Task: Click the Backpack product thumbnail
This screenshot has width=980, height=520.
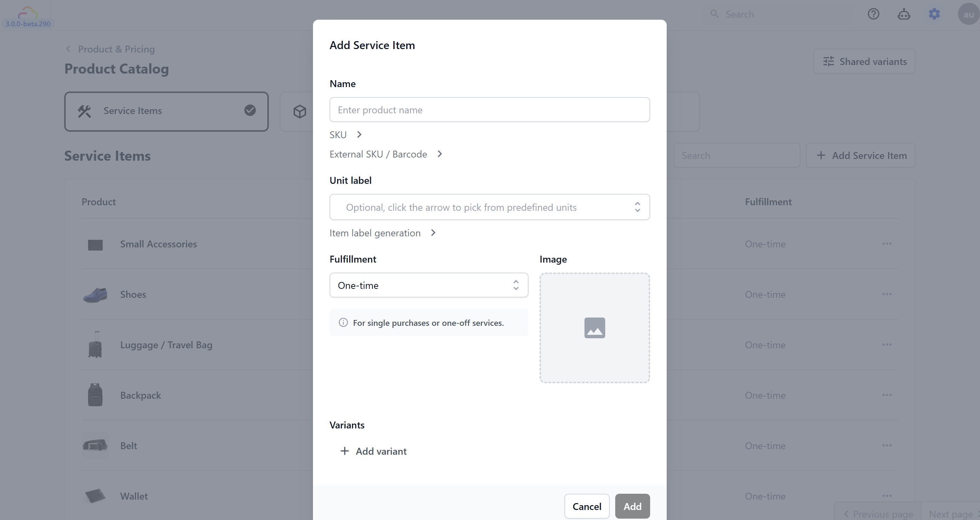Action: point(95,395)
